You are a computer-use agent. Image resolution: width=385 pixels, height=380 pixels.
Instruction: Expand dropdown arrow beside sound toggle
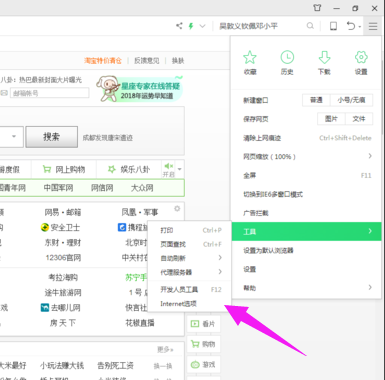coord(180,169)
